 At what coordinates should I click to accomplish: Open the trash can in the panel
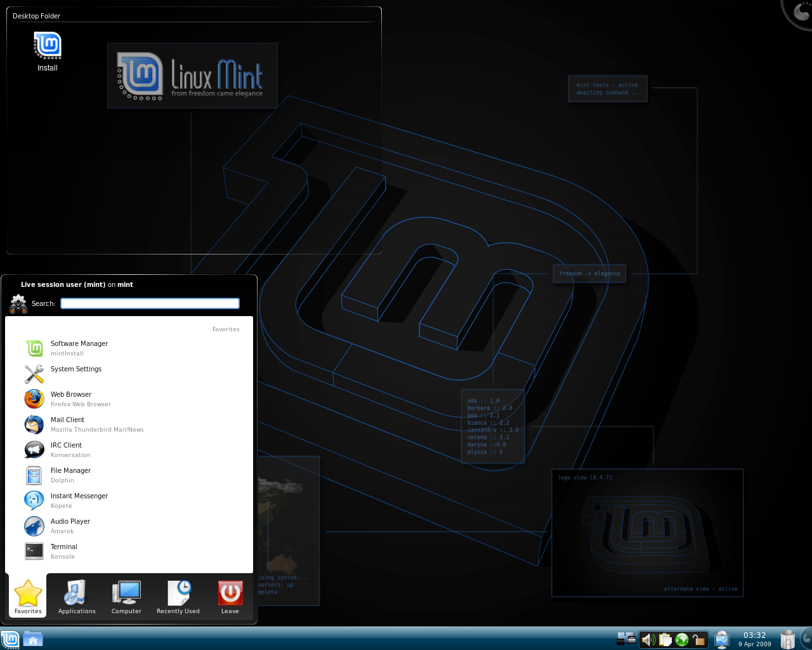[x=787, y=640]
